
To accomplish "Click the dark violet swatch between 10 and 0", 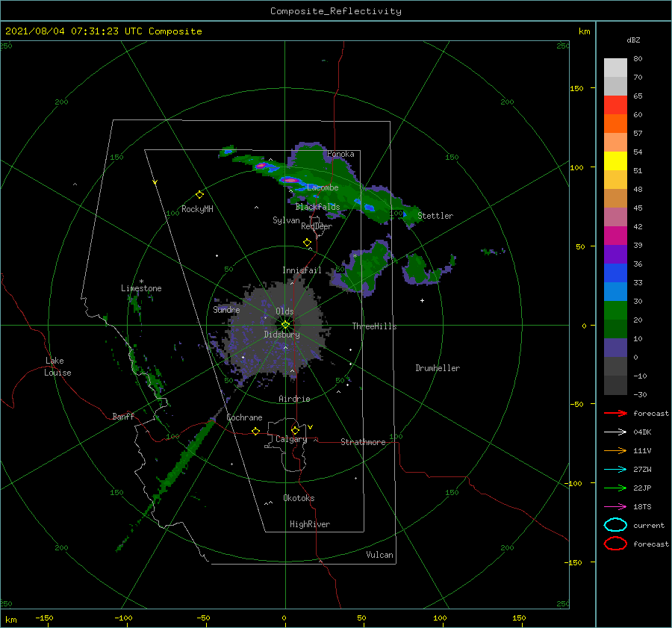I will coord(615,347).
